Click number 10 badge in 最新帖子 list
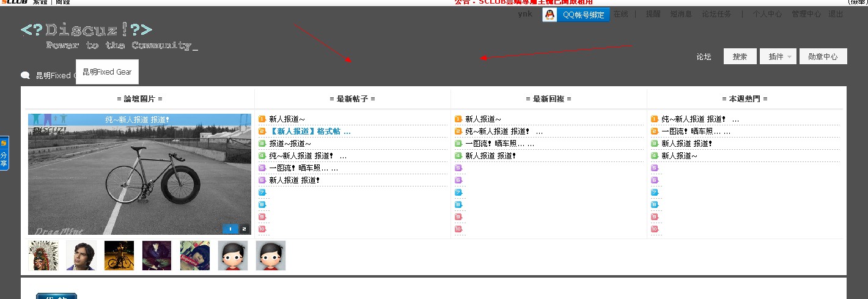The height and width of the screenshot is (299, 868). (x=262, y=229)
